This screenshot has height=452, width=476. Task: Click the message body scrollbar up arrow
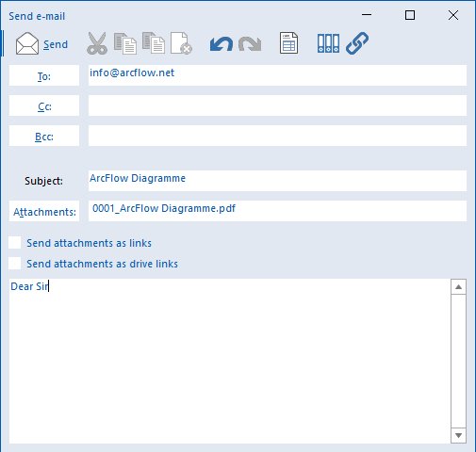click(458, 286)
